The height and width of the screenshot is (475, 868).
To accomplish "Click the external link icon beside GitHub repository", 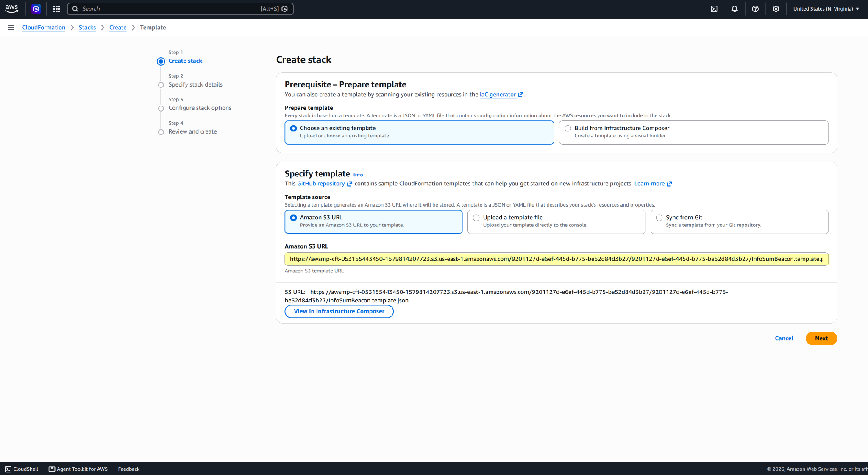I will coord(350,184).
